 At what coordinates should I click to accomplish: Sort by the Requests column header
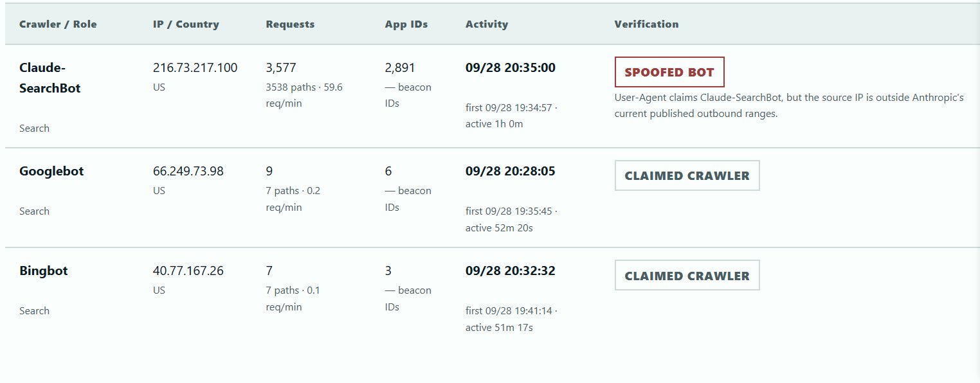pyautogui.click(x=290, y=24)
